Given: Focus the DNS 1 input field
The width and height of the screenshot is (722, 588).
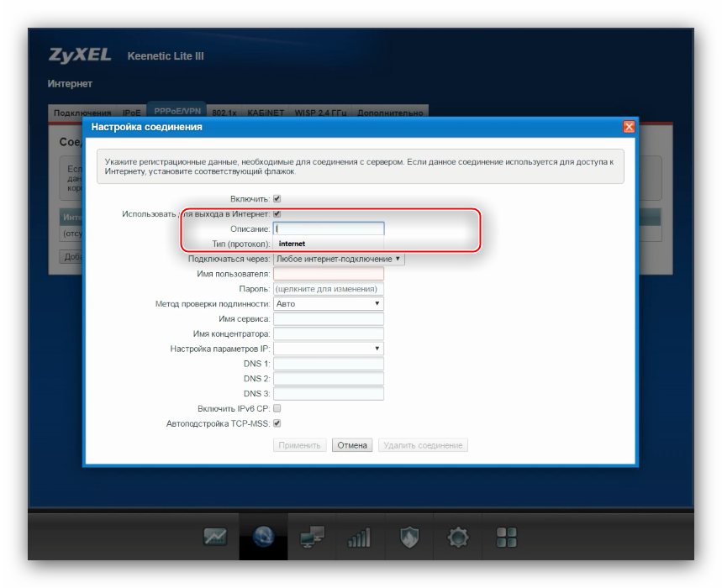Looking at the screenshot, I should click(x=329, y=364).
